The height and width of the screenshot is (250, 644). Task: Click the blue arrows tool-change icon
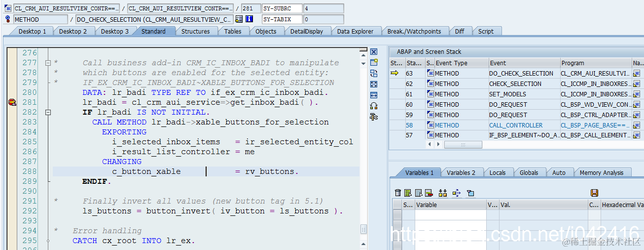(x=456, y=193)
